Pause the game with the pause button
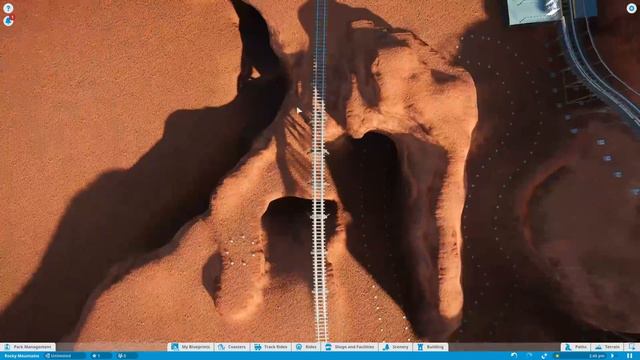Screen dimensions: 640x360 click(x=629, y=356)
